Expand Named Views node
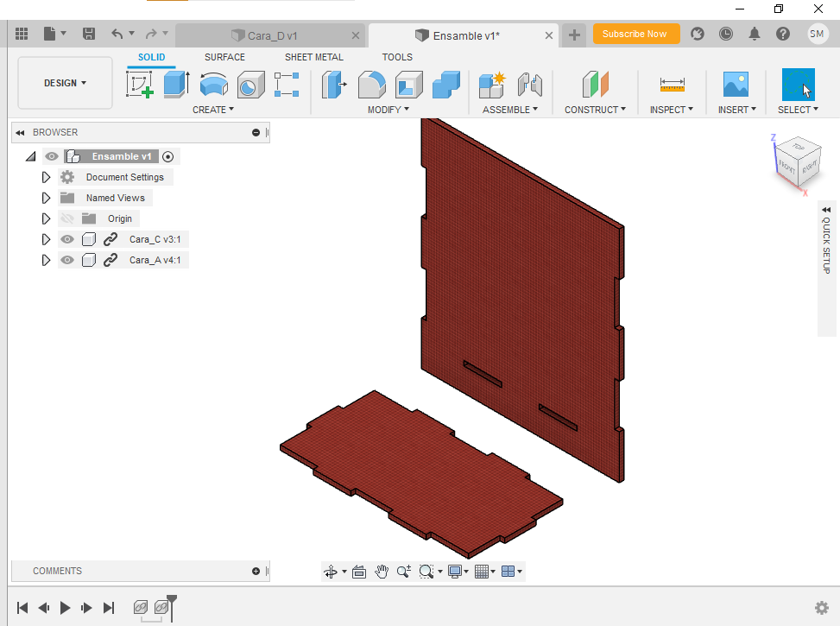Image resolution: width=840 pixels, height=626 pixels. pos(46,198)
